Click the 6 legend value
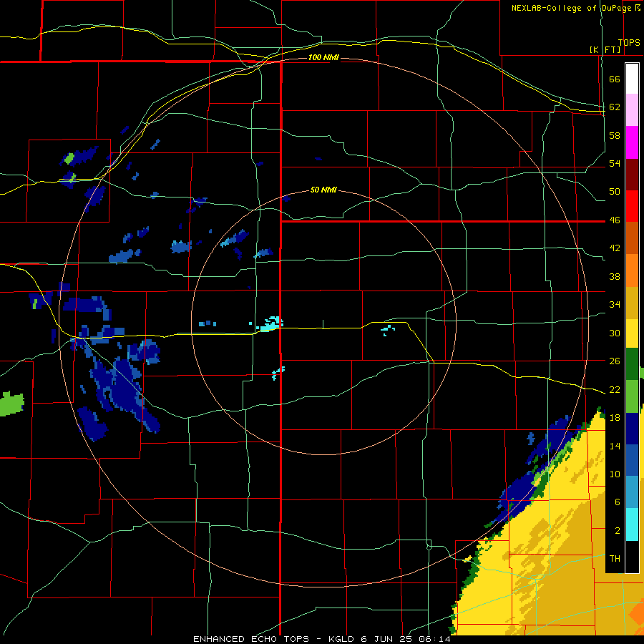The image size is (644, 644). click(617, 502)
